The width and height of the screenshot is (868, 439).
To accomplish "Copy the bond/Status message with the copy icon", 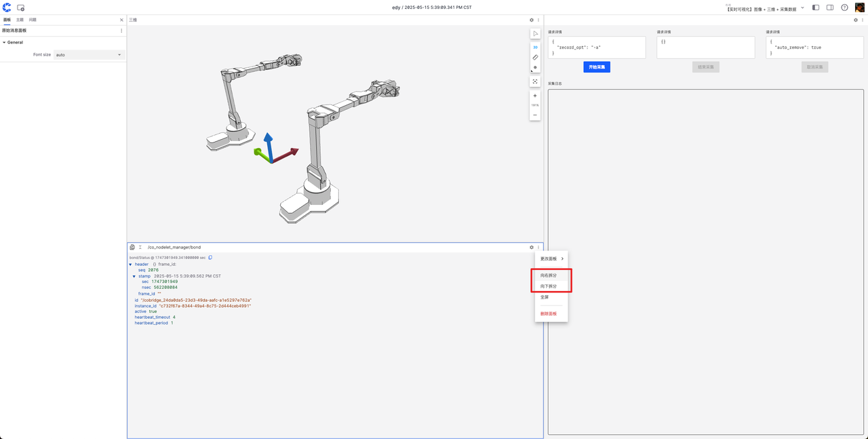I will click(x=210, y=258).
